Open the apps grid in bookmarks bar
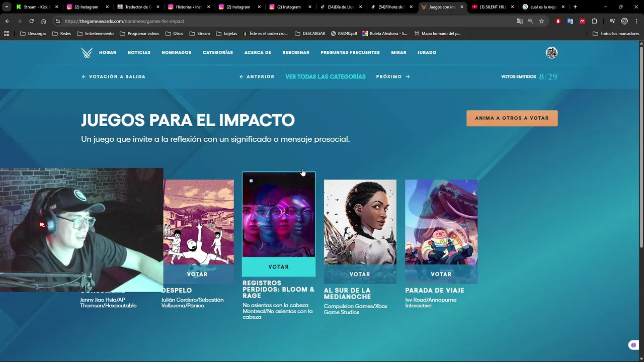 pyautogui.click(x=7, y=34)
